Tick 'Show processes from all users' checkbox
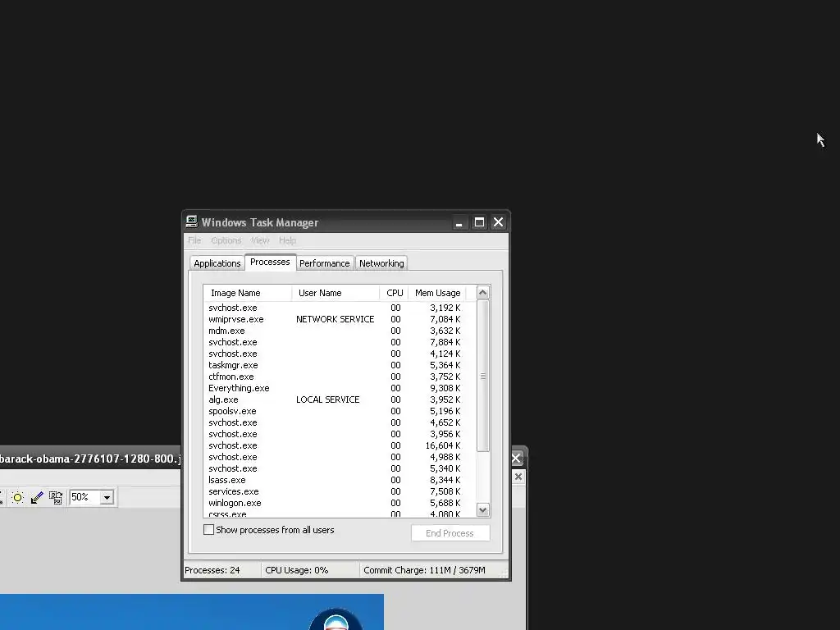 coord(209,530)
